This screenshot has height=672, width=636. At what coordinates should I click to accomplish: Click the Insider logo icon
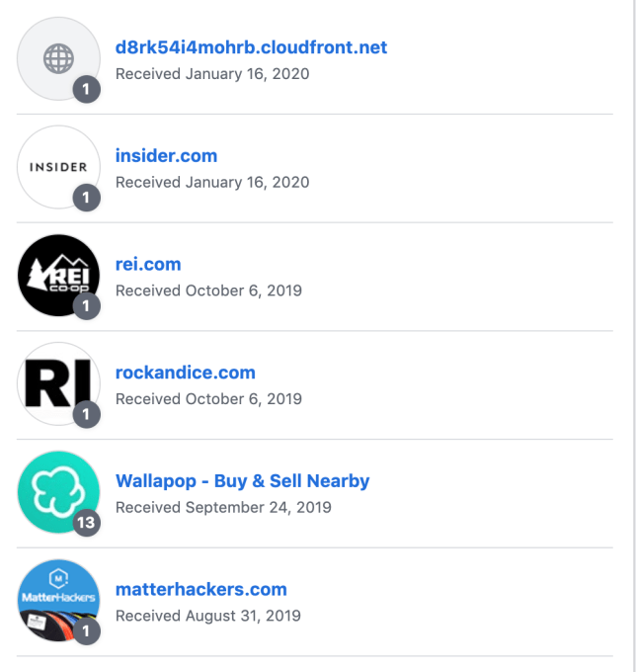point(58,167)
